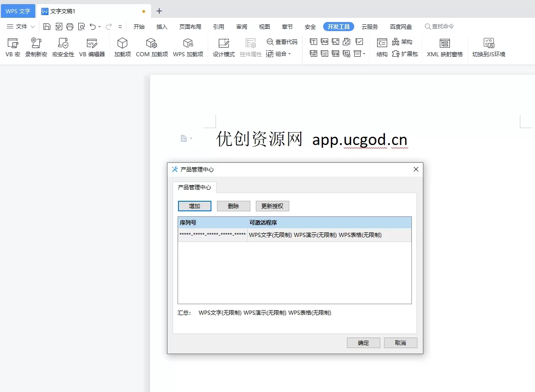535x392 pixels.
Task: Toggle 设计模式 design mode
Action: (224, 47)
